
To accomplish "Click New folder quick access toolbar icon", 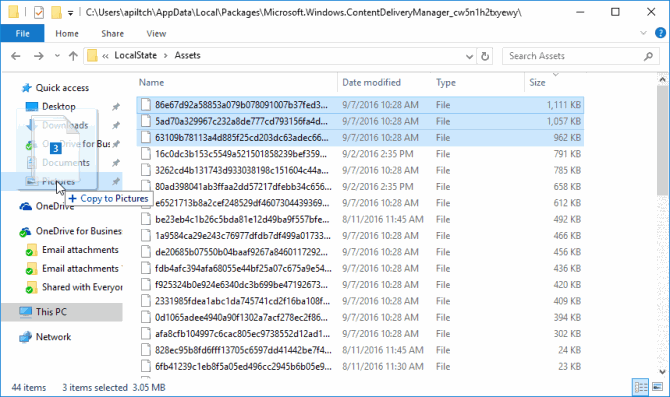I will point(56,12).
